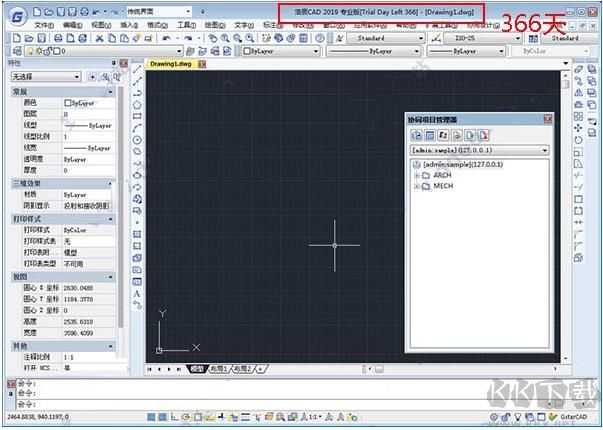Click the drawing area horizontal scrollbar
603x430 pixels.
point(461,369)
